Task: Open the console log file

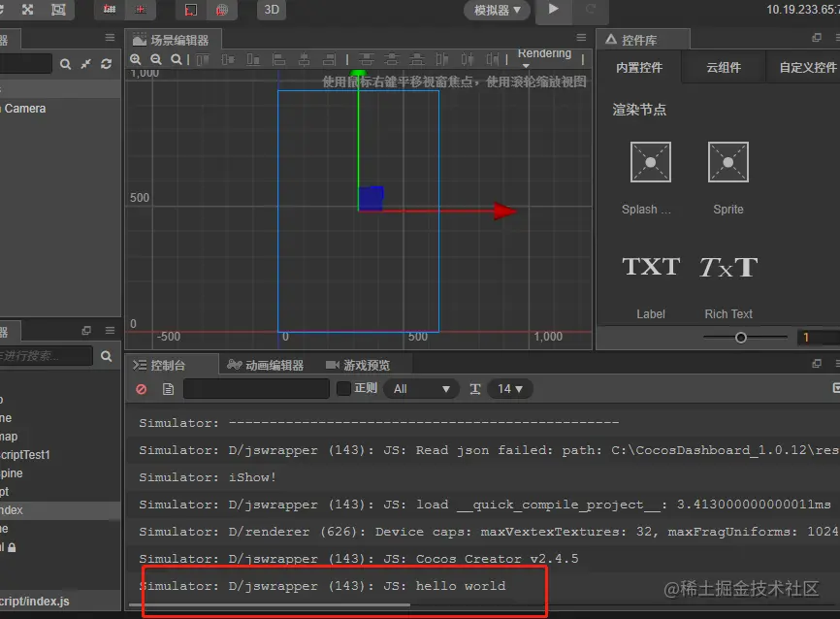Action: pyautogui.click(x=168, y=389)
